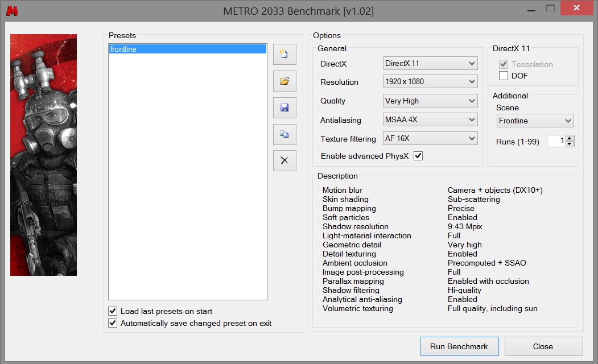
Task: Click the Runs (1-99) number field
Action: click(x=556, y=141)
